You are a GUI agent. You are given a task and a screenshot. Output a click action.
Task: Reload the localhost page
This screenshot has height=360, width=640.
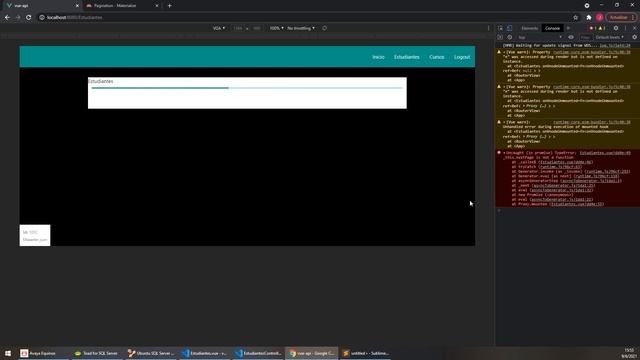(x=29, y=18)
